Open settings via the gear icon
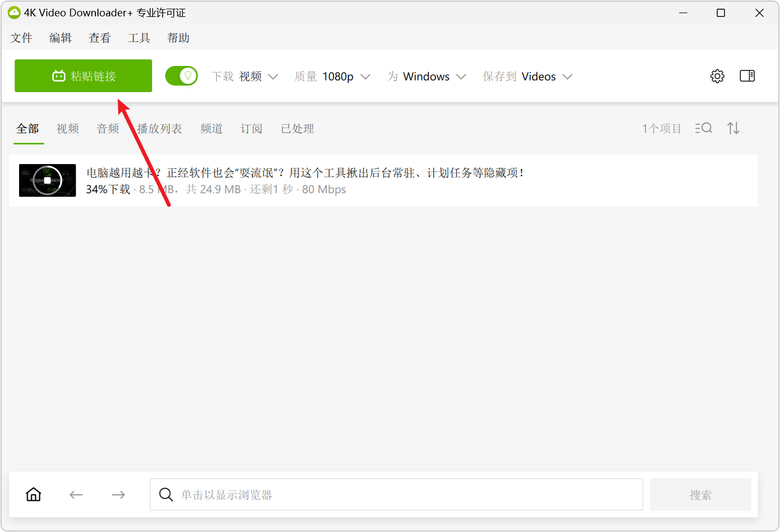 [717, 76]
